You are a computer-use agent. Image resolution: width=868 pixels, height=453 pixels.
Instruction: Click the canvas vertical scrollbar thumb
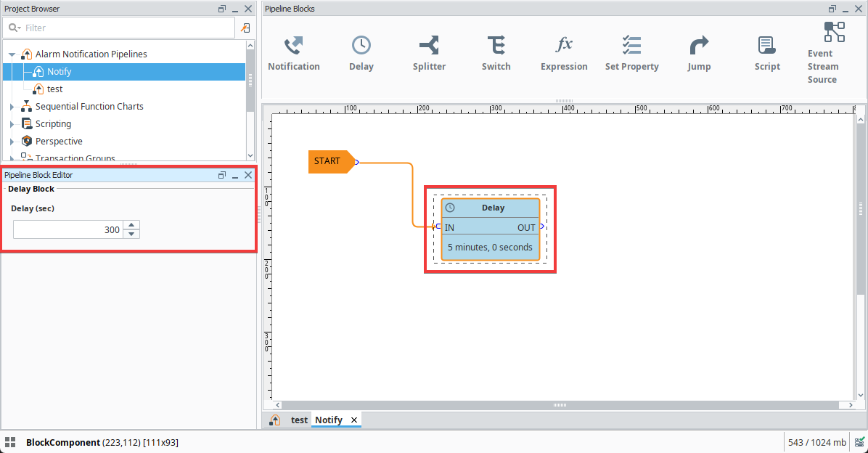pos(860,209)
